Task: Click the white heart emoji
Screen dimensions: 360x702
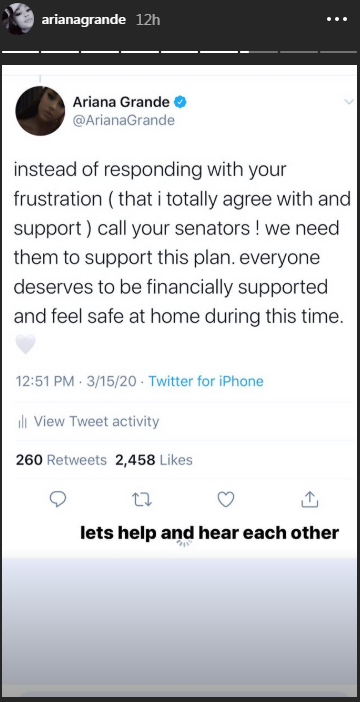Action: (25, 344)
